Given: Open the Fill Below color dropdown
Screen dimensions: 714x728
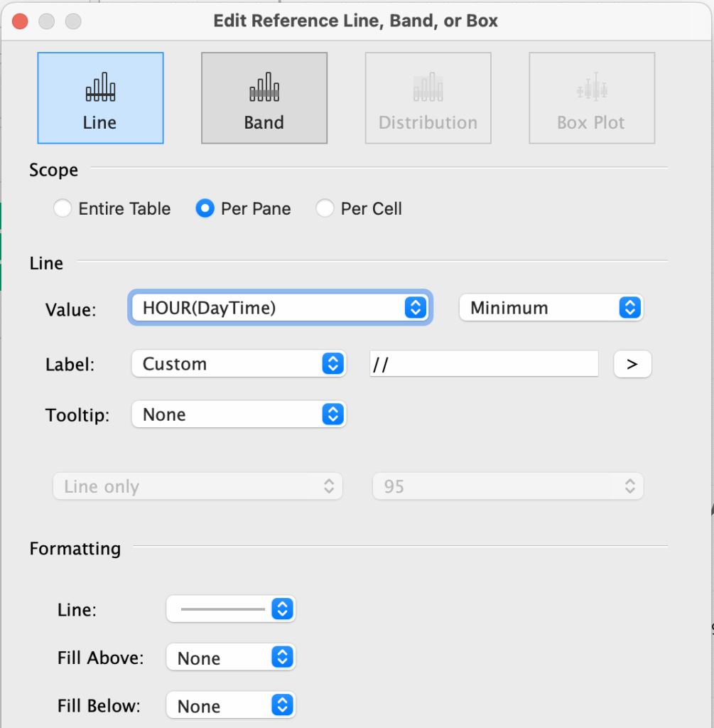Looking at the screenshot, I should [x=230, y=706].
